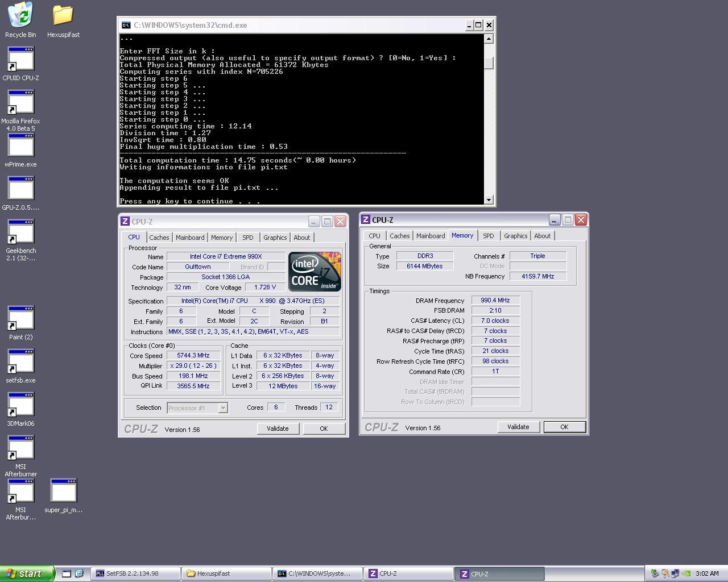This screenshot has height=582, width=728.
Task: Select the super_pi_m... desktop icon
Action: pyautogui.click(x=63, y=490)
